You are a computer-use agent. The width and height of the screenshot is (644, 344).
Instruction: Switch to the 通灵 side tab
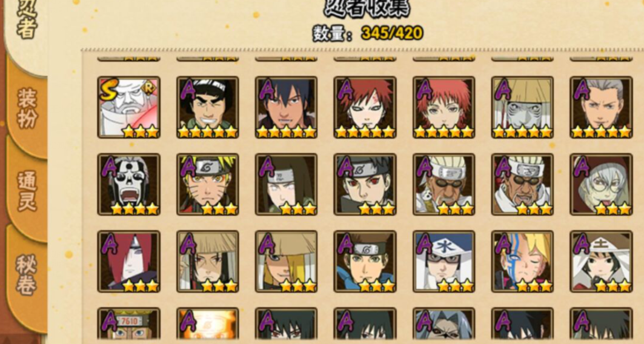(x=27, y=192)
